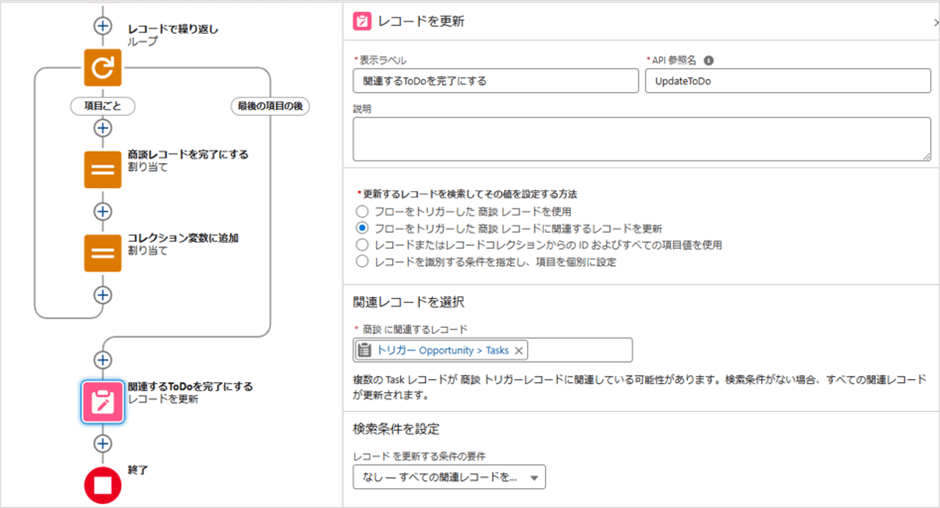The image size is (940, 508).
Task: Add element below 商談レコードを完了にする assignment
Action: click(x=103, y=211)
